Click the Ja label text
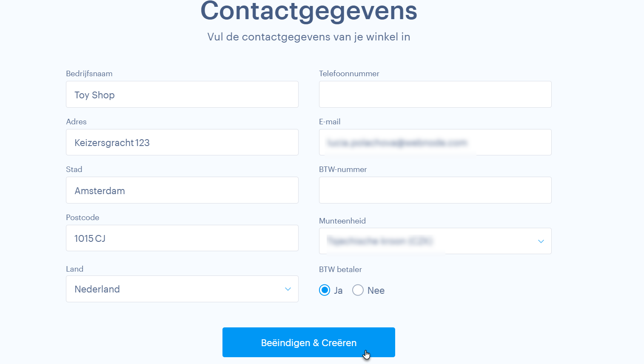 click(x=338, y=291)
